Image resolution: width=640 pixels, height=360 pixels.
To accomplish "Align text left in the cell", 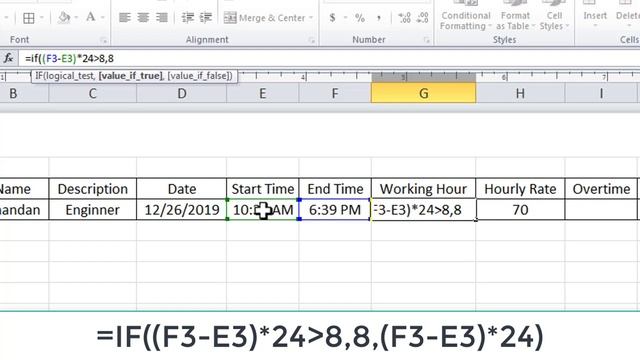I will [x=124, y=18].
